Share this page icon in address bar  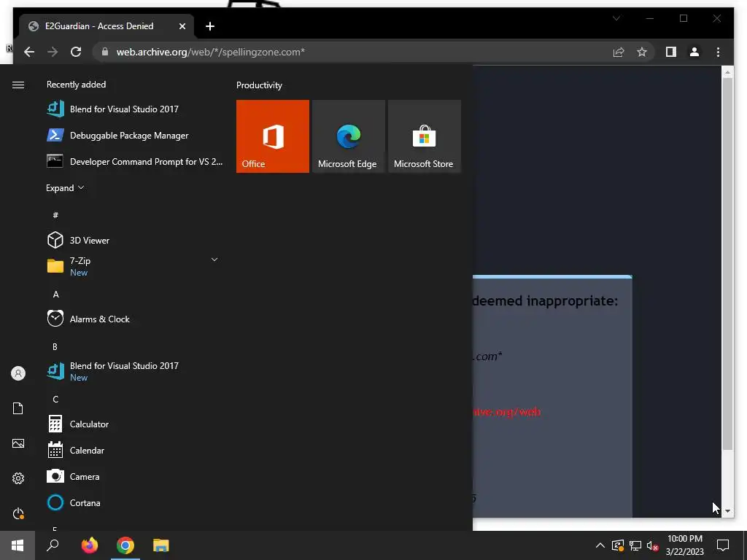click(619, 52)
